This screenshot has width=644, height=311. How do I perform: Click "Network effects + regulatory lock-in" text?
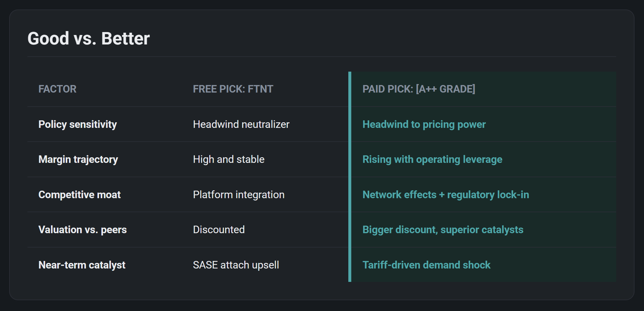tap(445, 195)
